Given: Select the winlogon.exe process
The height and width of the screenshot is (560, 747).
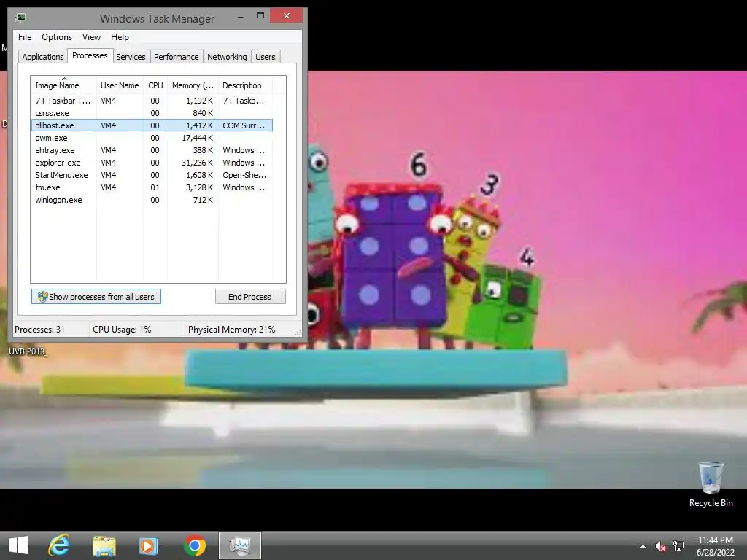Looking at the screenshot, I should (x=152, y=200).
